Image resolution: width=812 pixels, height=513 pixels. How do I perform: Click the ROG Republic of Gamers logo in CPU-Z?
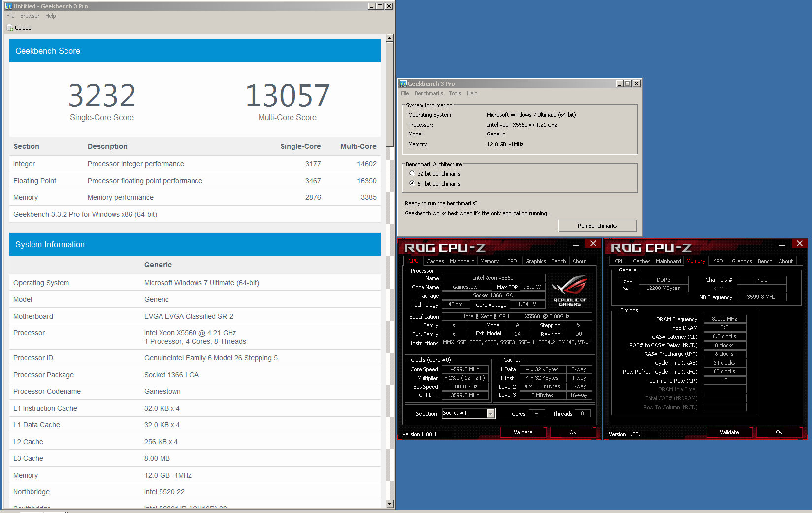coord(570,290)
